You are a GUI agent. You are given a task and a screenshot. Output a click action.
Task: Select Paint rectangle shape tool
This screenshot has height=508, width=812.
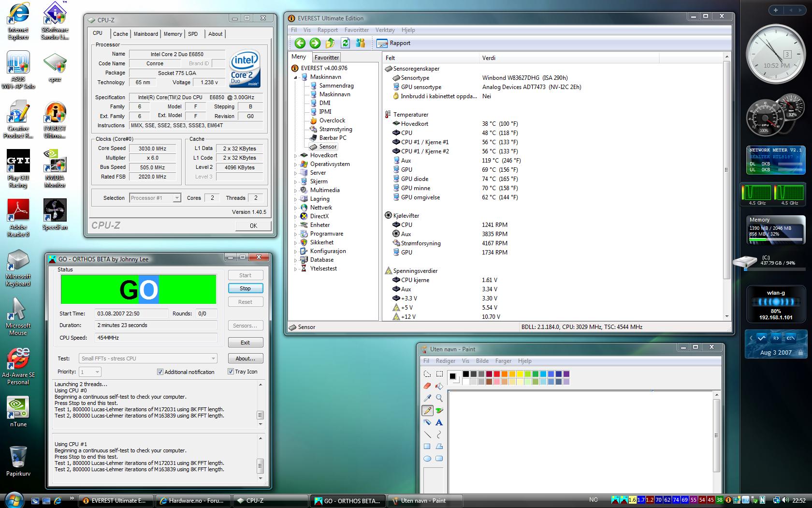point(427,447)
